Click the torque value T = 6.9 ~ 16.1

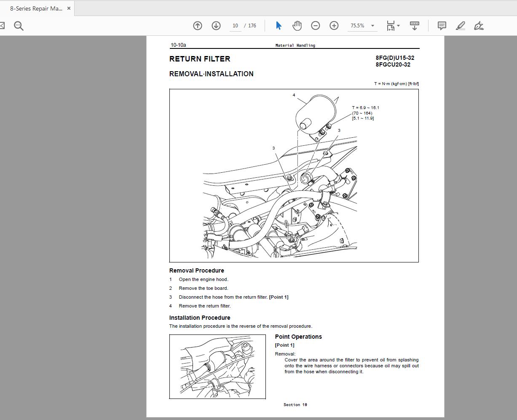pyautogui.click(x=366, y=107)
